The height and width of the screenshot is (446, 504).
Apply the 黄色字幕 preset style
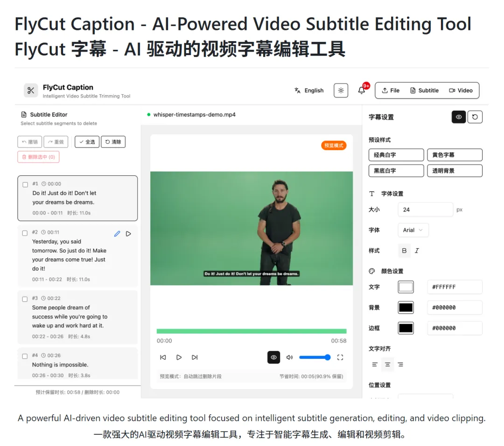[x=455, y=155]
